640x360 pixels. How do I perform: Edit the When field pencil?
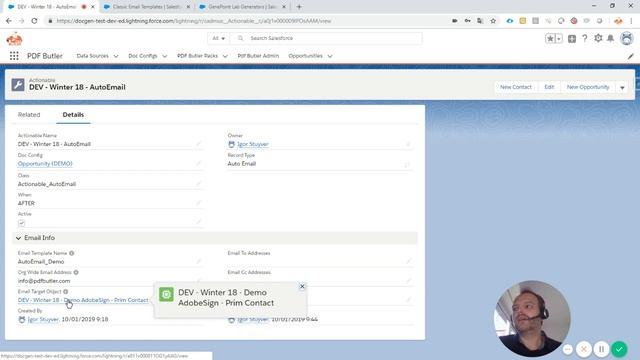(x=199, y=203)
